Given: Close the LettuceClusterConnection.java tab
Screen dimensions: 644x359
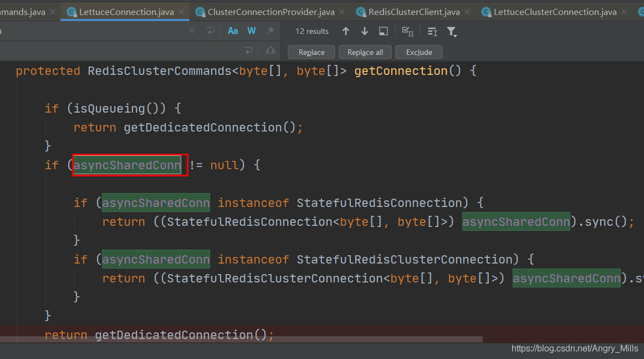Looking at the screenshot, I should point(624,12).
